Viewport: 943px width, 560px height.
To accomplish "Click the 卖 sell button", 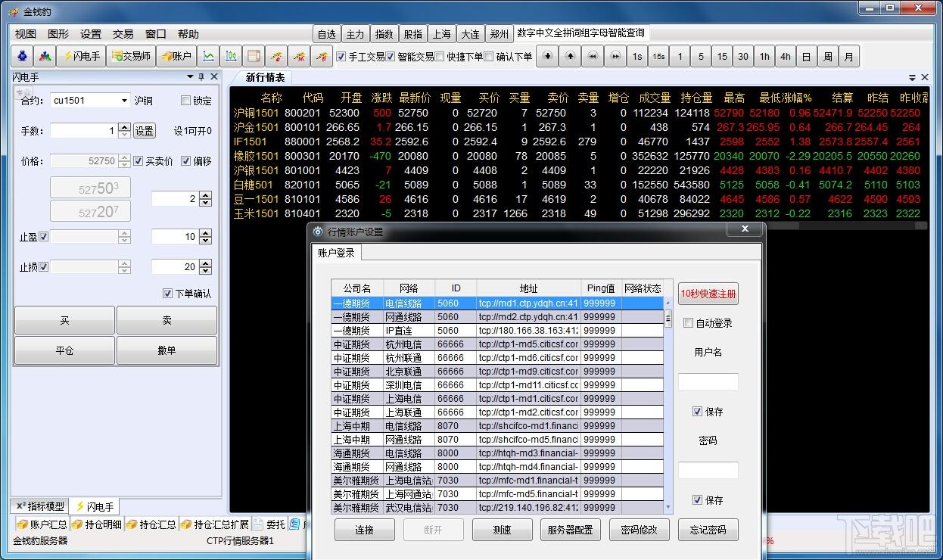I will (167, 321).
